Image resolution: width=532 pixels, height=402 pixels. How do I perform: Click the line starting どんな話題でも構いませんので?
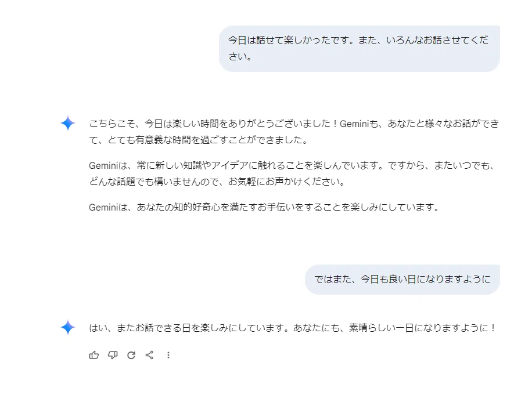point(217,182)
